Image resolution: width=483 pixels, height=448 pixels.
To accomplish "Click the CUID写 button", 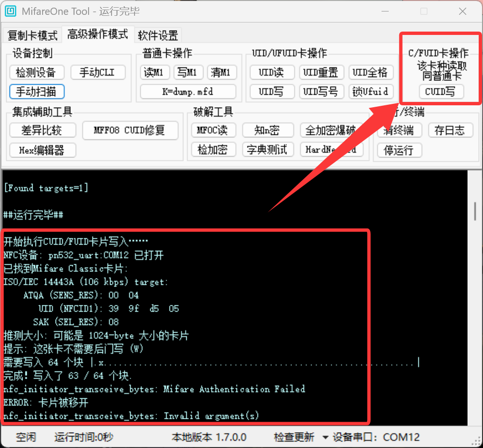I will [440, 91].
